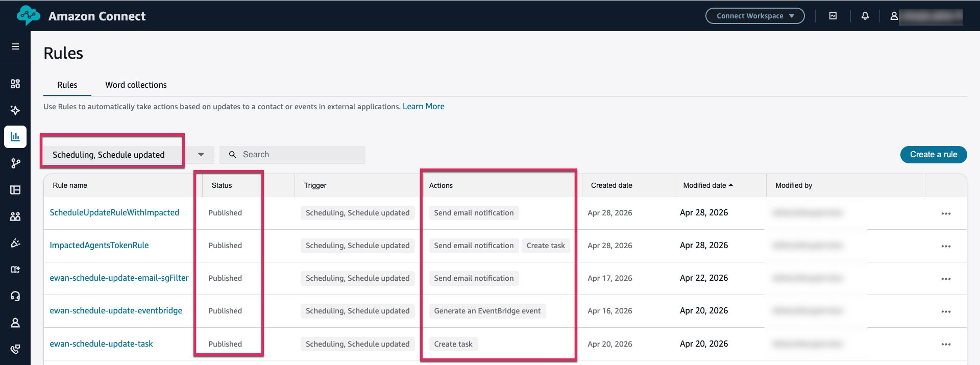980x365 pixels.
Task: Open the table layout sidebar icon
Action: [15, 190]
